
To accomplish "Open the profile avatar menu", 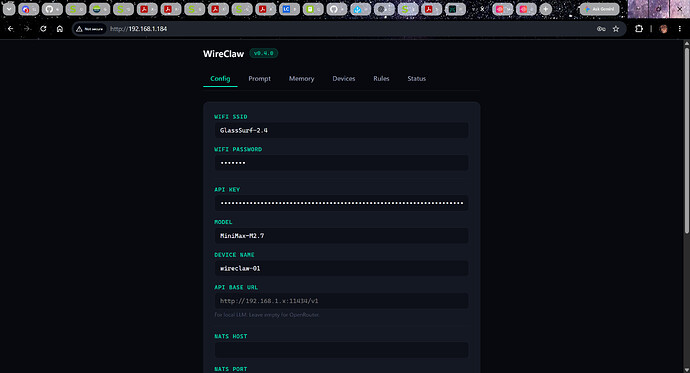I will point(664,29).
